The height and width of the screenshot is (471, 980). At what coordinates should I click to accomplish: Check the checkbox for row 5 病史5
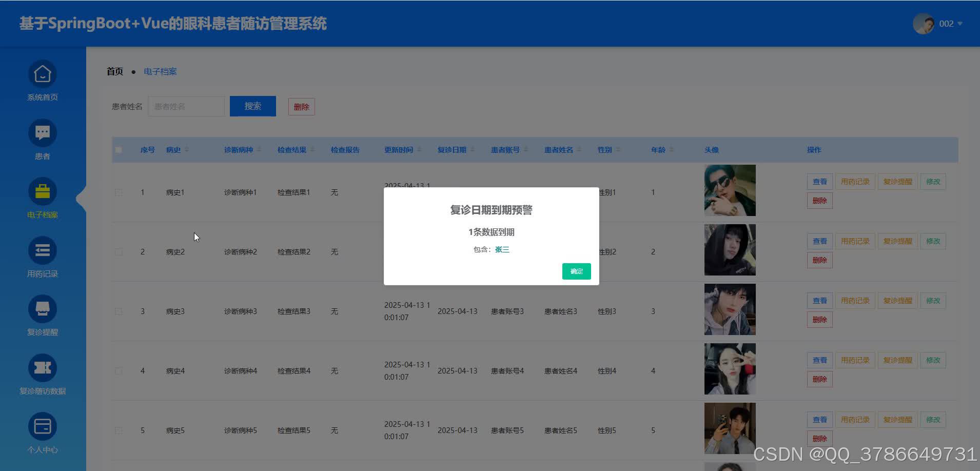tap(119, 430)
